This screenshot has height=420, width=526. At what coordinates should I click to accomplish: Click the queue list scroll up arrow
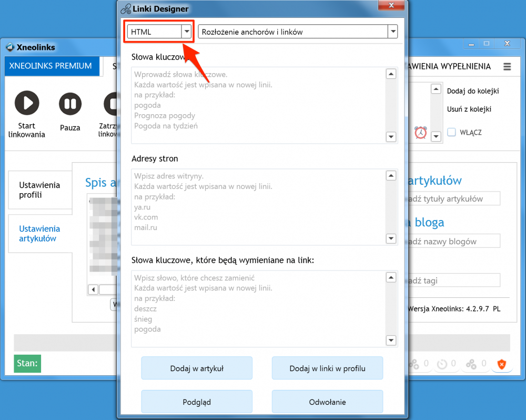[x=436, y=89]
